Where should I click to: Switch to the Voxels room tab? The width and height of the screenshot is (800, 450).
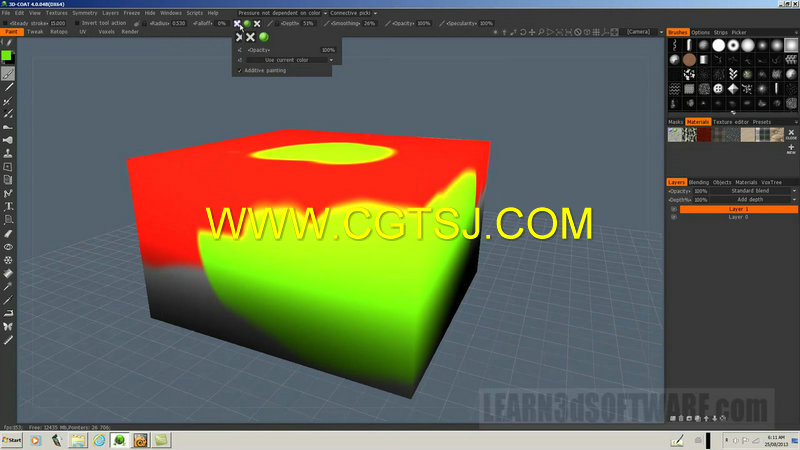coord(106,32)
